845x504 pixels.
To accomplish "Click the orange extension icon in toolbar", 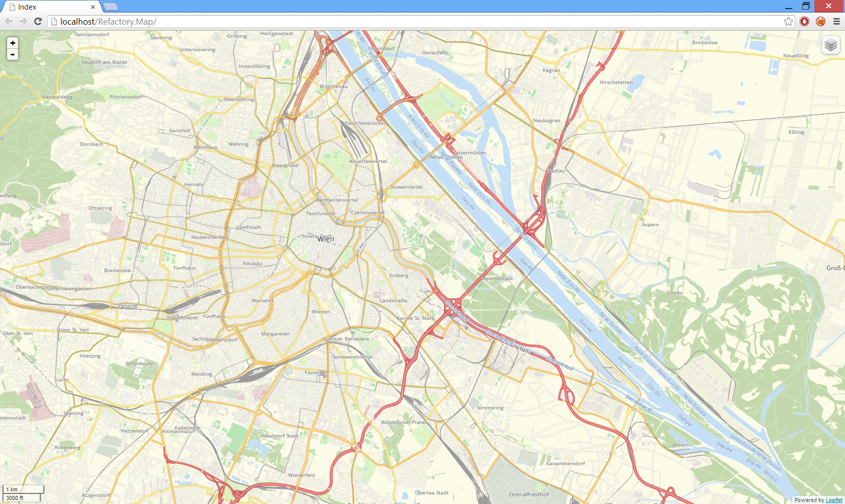I will [x=820, y=21].
